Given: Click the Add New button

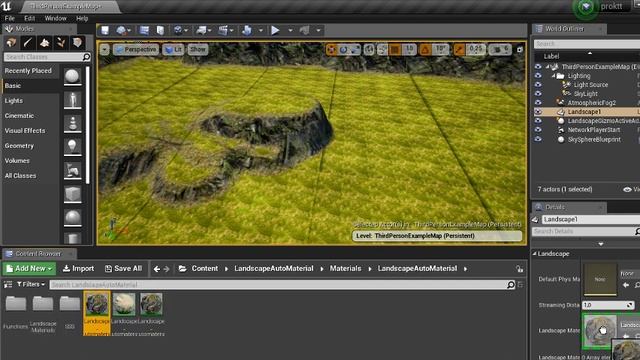Looking at the screenshot, I should coord(29,269).
